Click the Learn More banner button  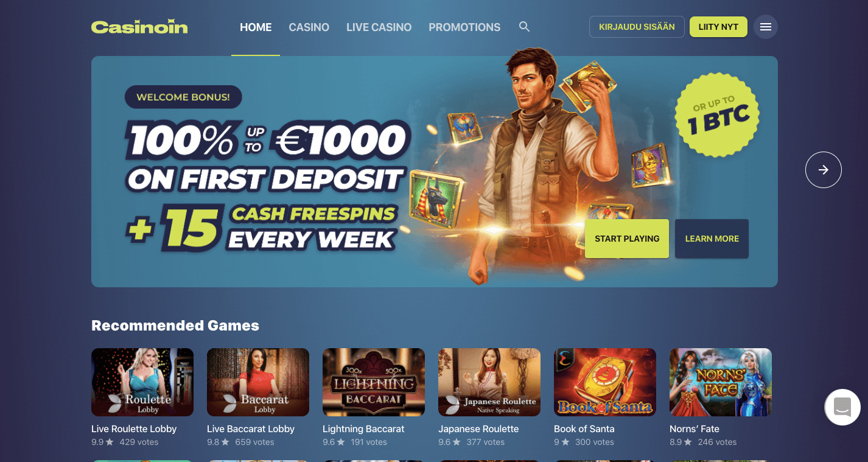(x=712, y=239)
